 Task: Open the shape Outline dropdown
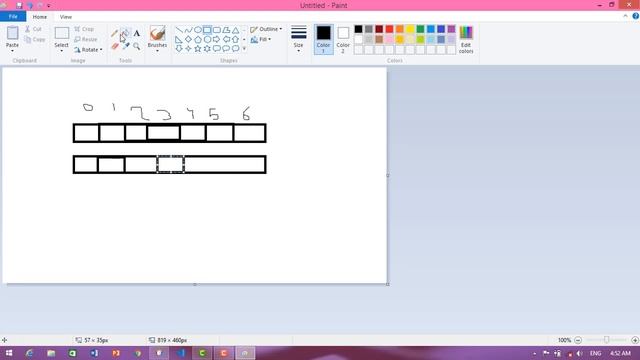pyautogui.click(x=266, y=29)
